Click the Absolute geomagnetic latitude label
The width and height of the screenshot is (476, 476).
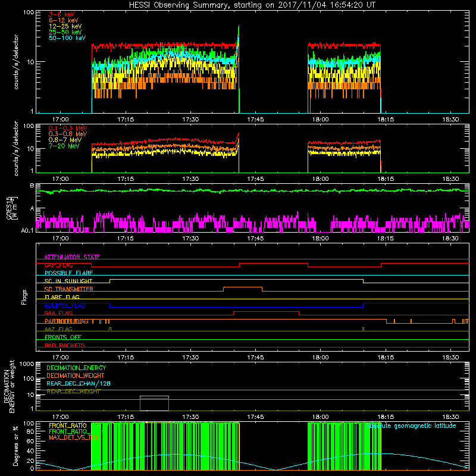(411, 425)
